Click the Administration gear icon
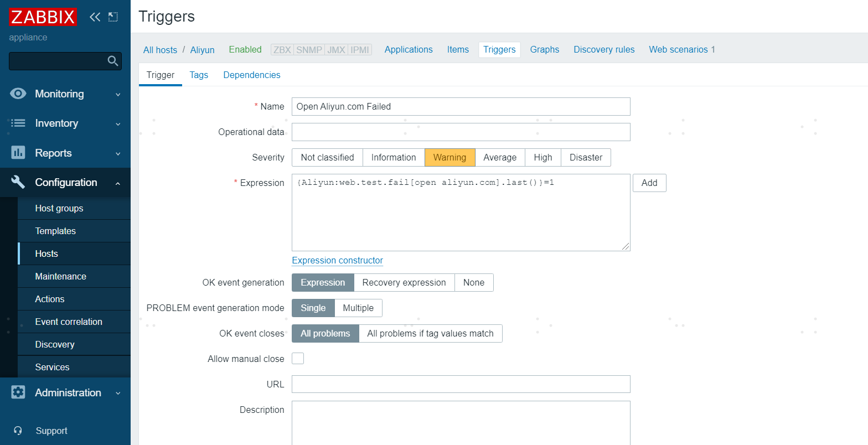Screen dimensions: 868x445 click(18, 392)
